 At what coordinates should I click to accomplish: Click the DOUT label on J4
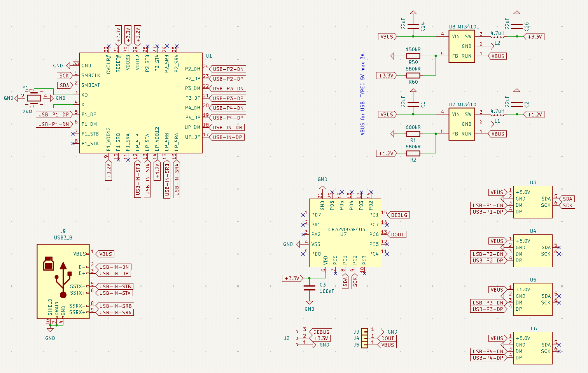click(387, 338)
